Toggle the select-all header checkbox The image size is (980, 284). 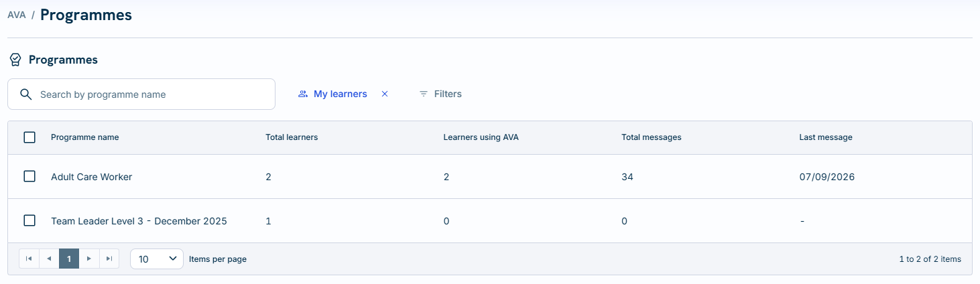click(x=29, y=137)
